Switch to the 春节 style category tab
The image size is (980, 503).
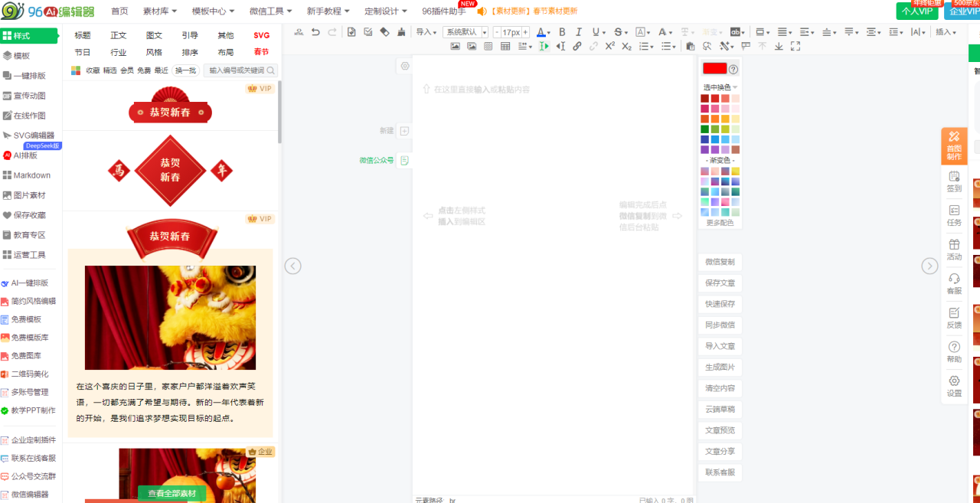(x=261, y=52)
